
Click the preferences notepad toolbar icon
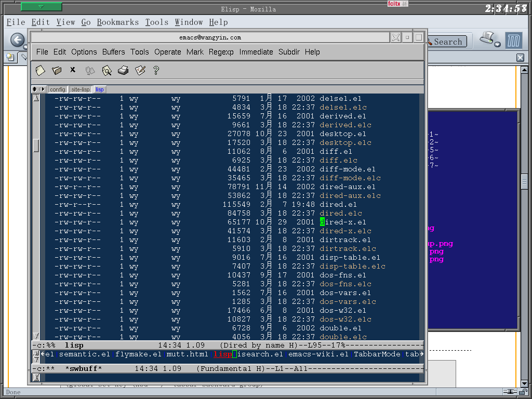pyautogui.click(x=140, y=70)
